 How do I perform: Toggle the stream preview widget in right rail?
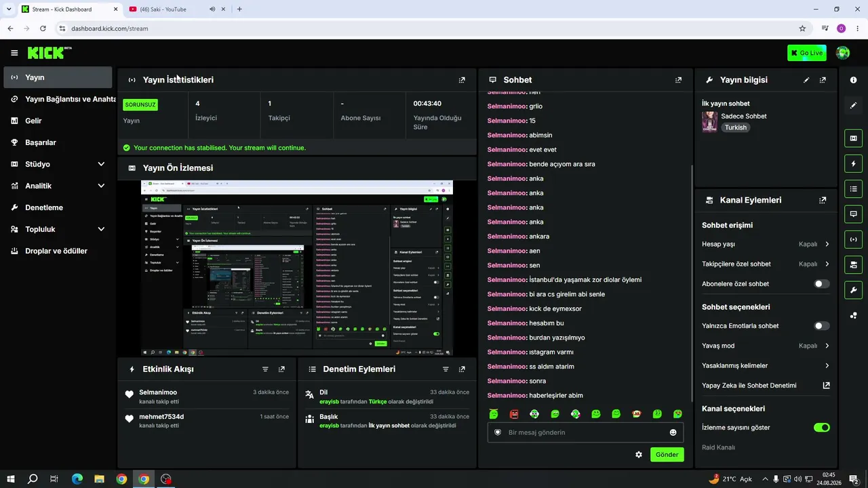(x=853, y=138)
